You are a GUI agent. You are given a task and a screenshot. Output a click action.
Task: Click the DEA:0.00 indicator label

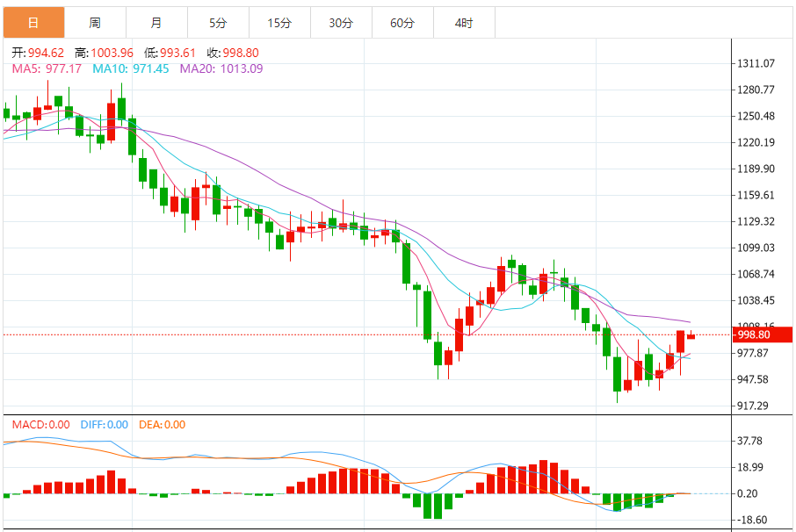pos(162,425)
